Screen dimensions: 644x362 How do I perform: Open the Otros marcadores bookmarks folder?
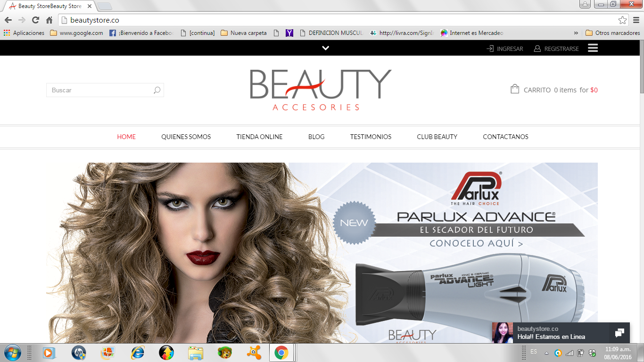(612, 33)
